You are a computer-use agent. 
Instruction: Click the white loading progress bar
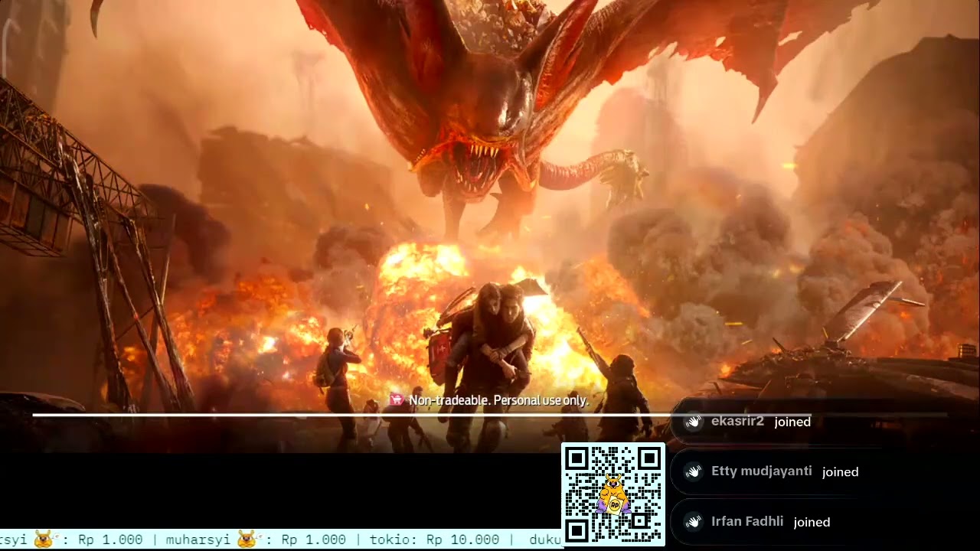(x=490, y=415)
